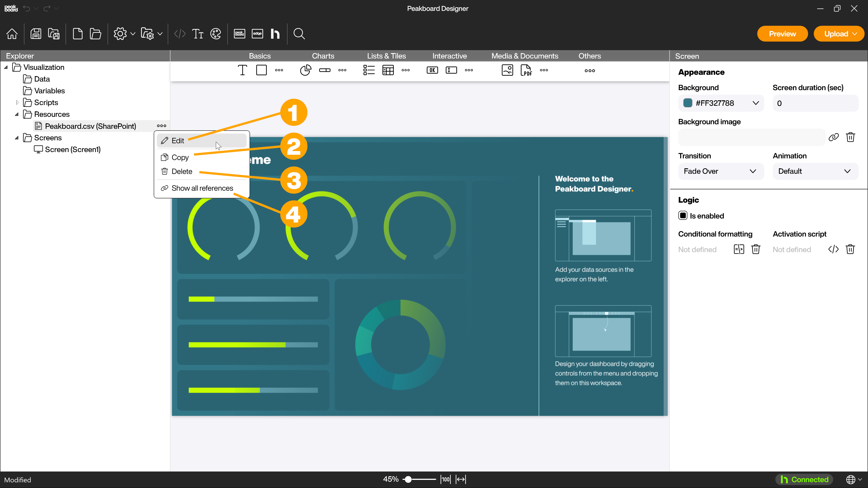Open the color palette manager icon
This screenshot has height=488, width=868.
216,34
